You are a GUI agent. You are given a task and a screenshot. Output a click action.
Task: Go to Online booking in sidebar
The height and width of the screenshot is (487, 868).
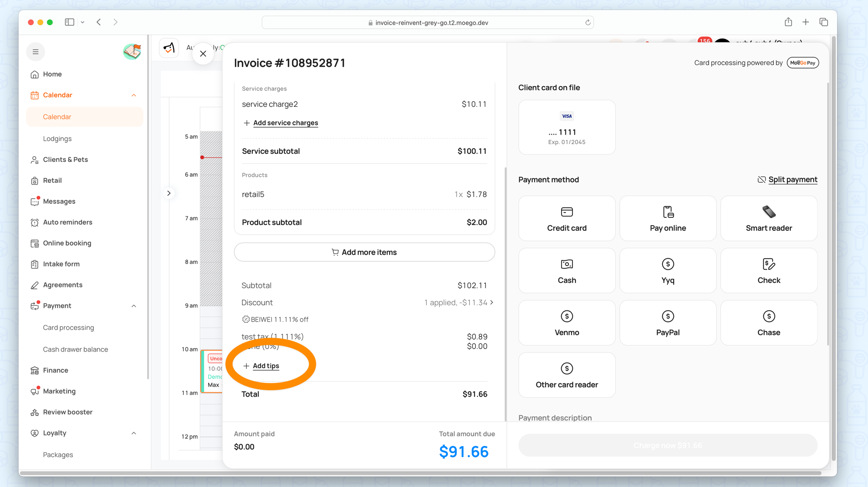[x=67, y=243]
